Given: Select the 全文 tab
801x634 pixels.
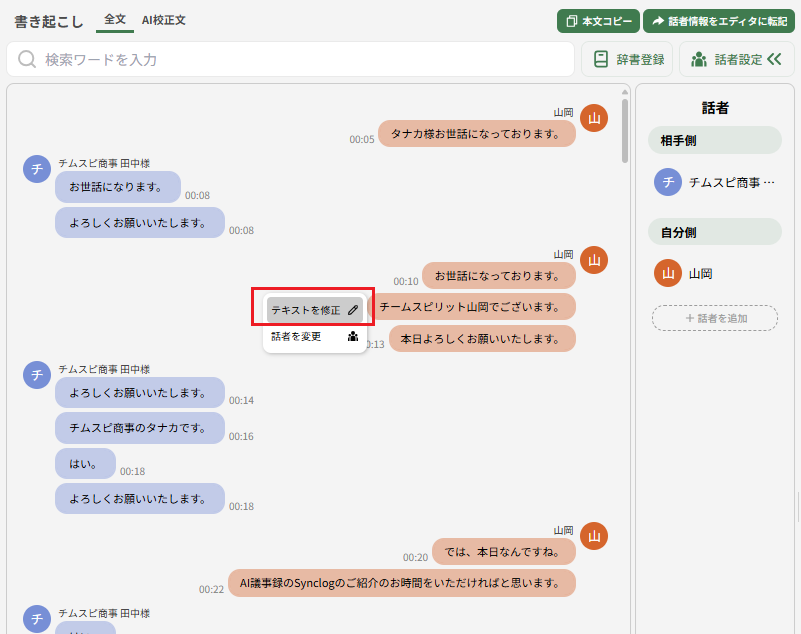Looking at the screenshot, I should click(x=115, y=20).
